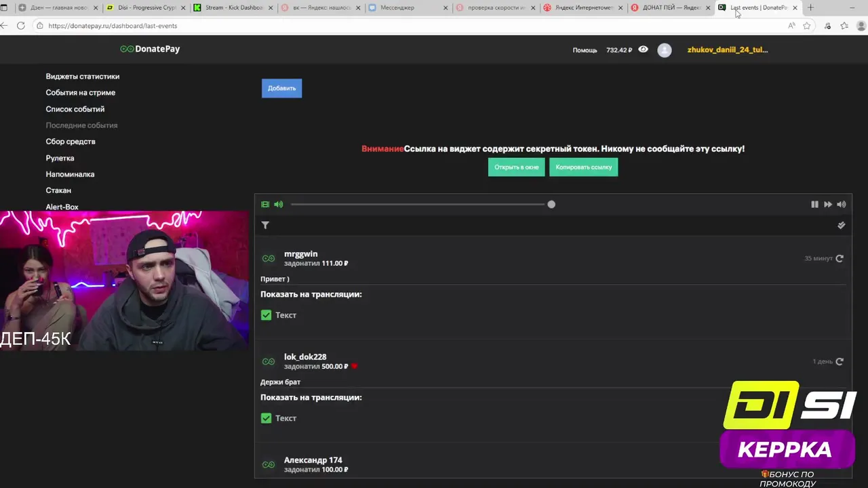
Task: Switch to Дзен browser tab
Action: tap(58, 7)
